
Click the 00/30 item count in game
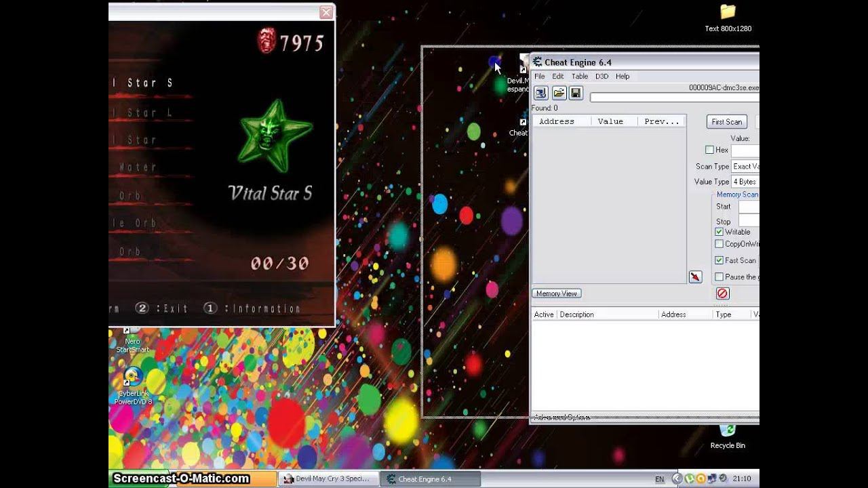coord(279,263)
